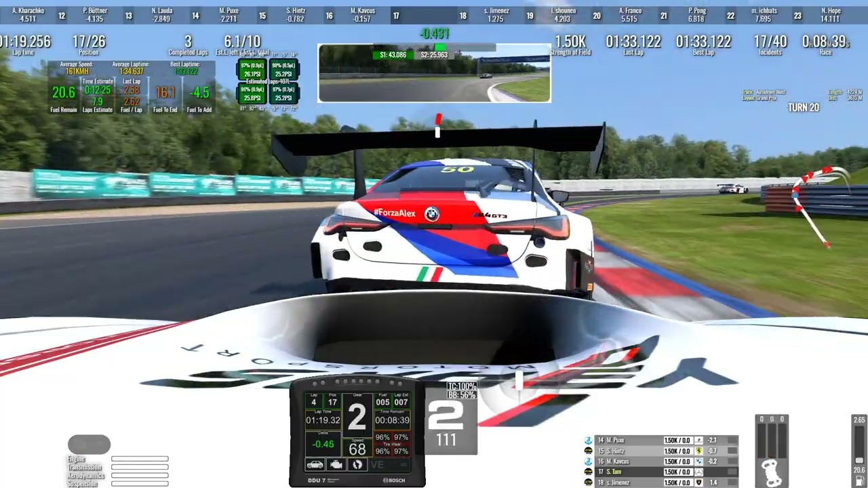Click the tire/traction icon on DDU dash
This screenshot has width=868, height=488.
(x=357, y=464)
